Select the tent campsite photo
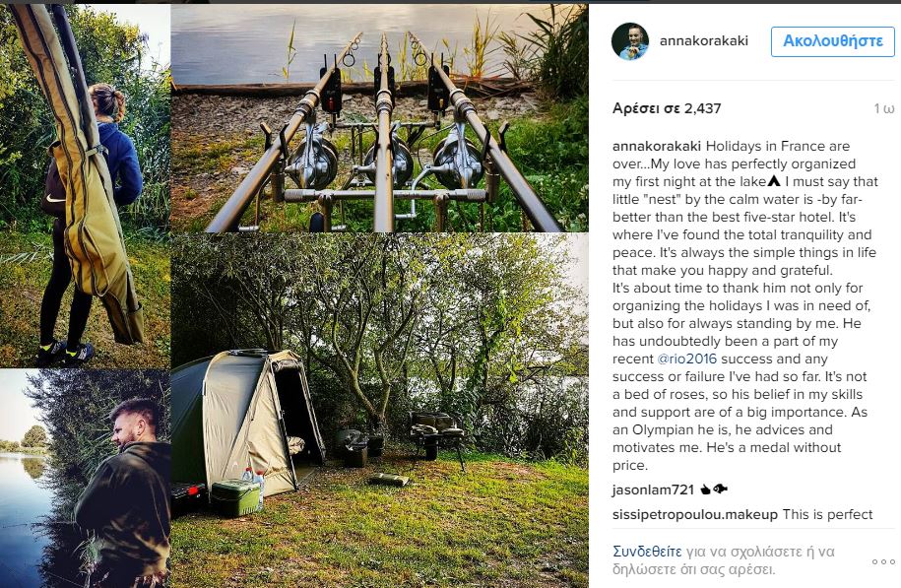The width and height of the screenshot is (901, 588). point(379,411)
